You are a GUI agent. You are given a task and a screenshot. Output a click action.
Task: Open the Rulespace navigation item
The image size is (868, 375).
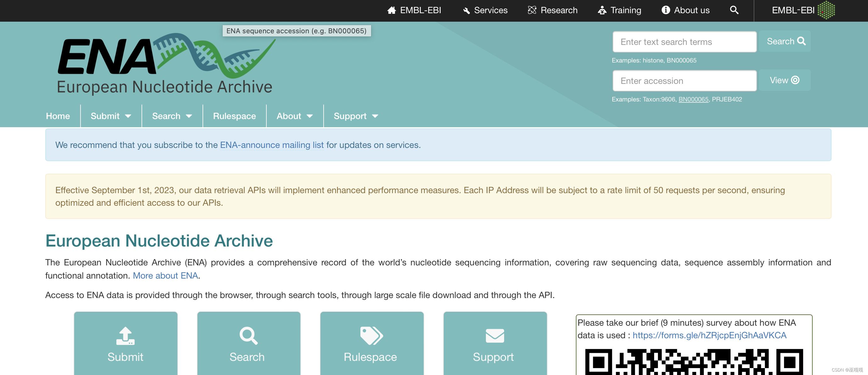tap(234, 116)
